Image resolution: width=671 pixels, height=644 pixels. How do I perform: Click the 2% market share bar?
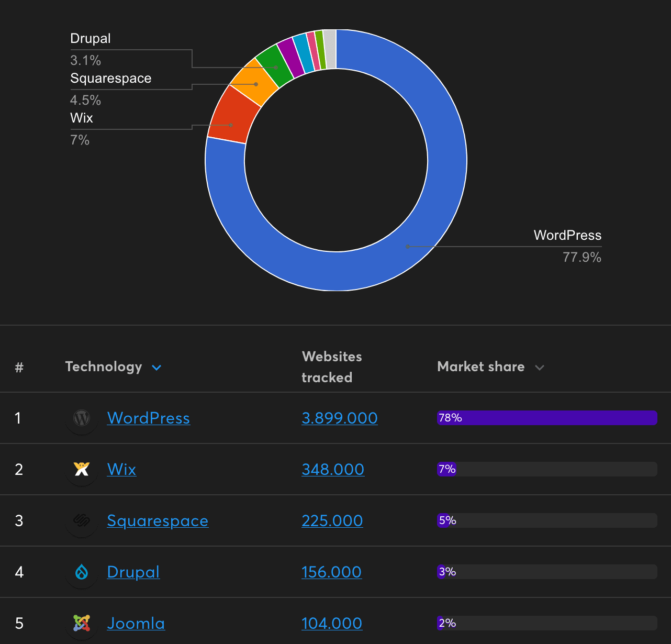pos(547,623)
